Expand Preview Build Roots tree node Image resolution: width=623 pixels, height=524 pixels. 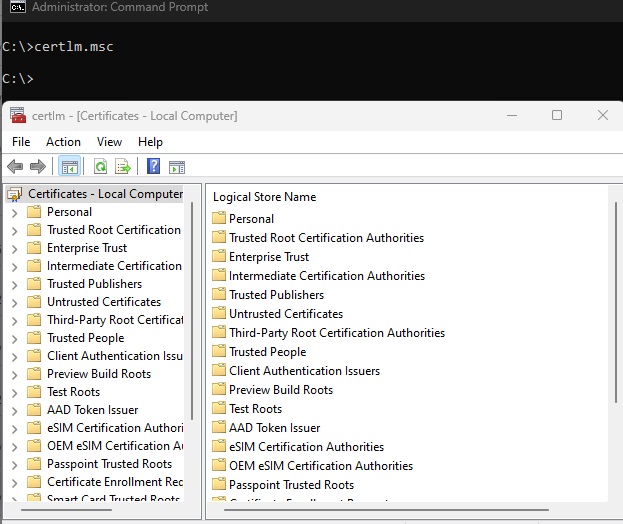[x=15, y=375]
